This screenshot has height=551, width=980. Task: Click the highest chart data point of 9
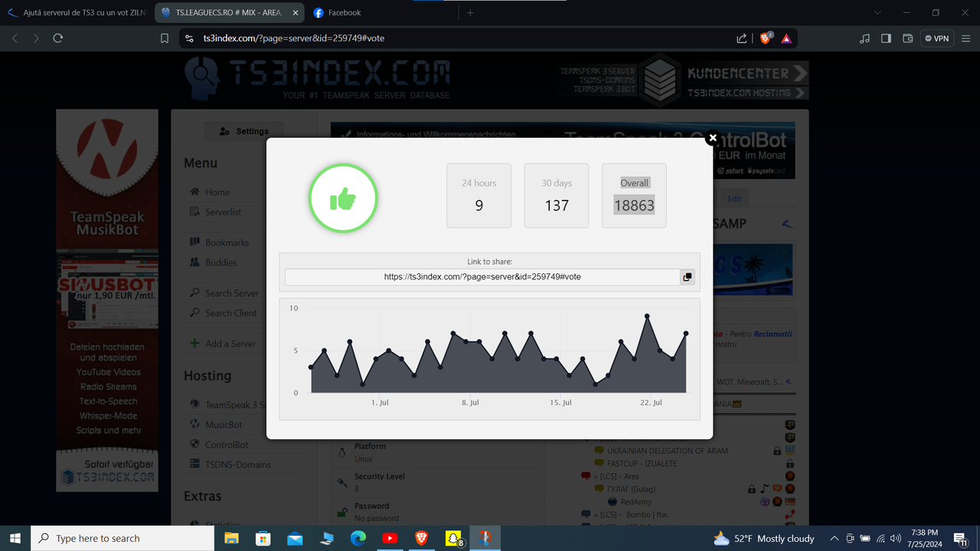point(647,316)
